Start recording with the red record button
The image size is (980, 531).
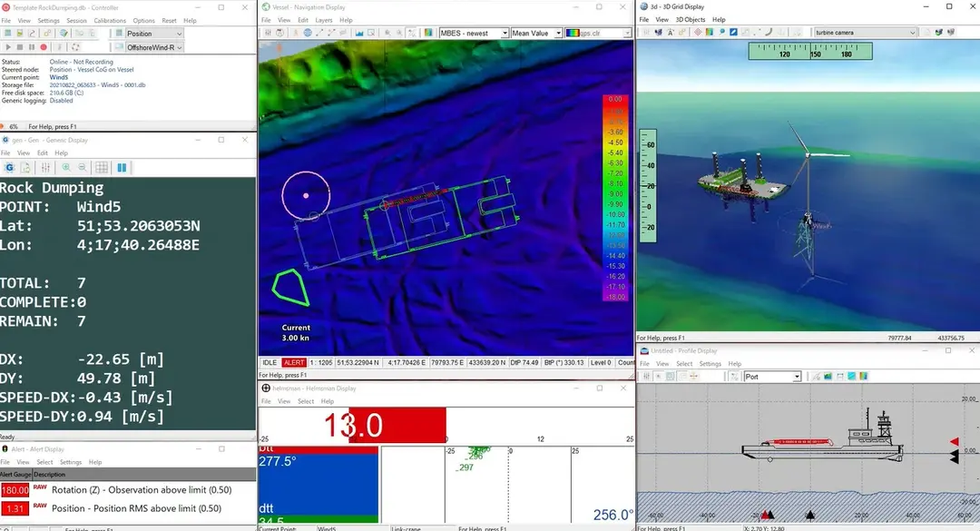tap(44, 47)
